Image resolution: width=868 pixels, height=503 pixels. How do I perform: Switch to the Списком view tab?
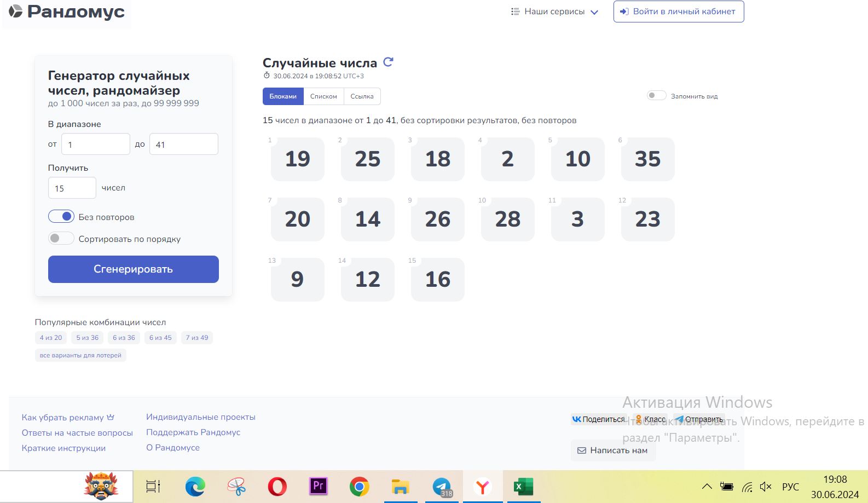[x=323, y=96]
